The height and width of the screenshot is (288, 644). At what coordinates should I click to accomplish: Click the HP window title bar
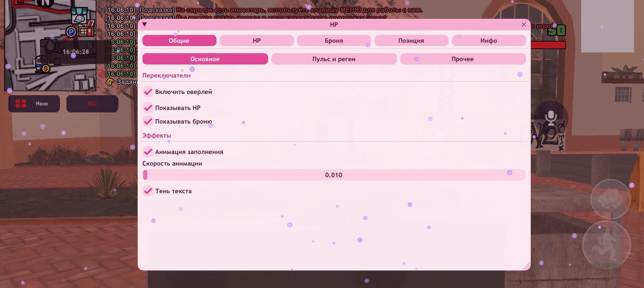(334, 24)
